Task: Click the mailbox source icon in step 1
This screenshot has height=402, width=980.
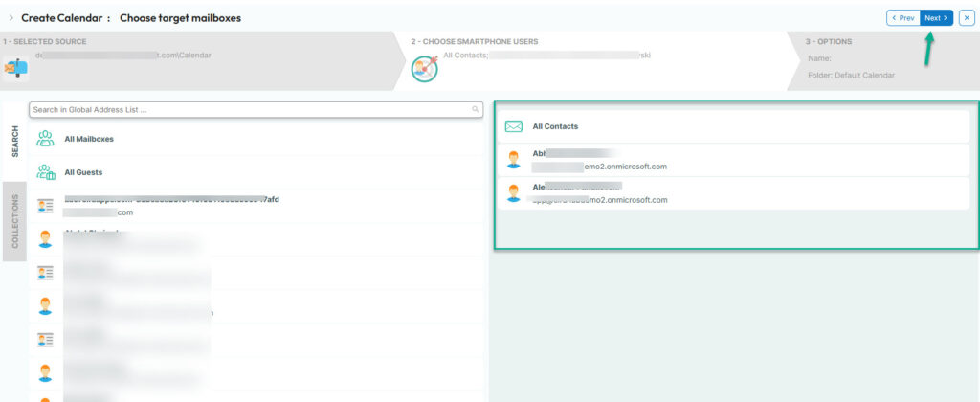Action: pyautogui.click(x=15, y=68)
